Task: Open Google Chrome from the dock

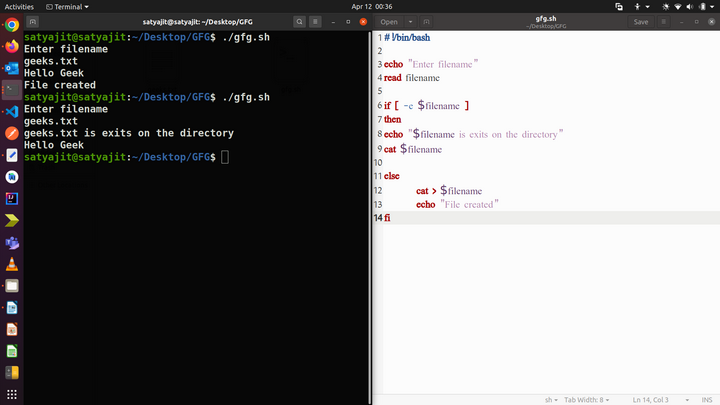Action: click(x=11, y=25)
